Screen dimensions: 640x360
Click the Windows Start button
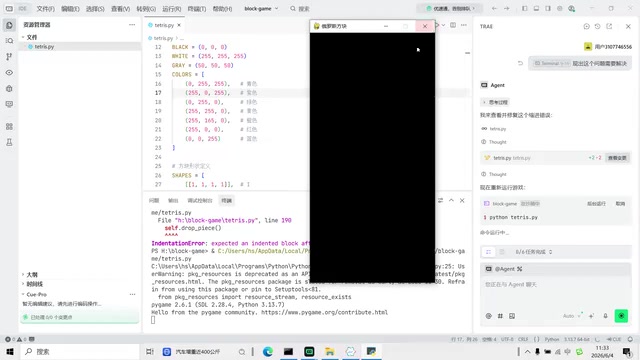pos(10,351)
